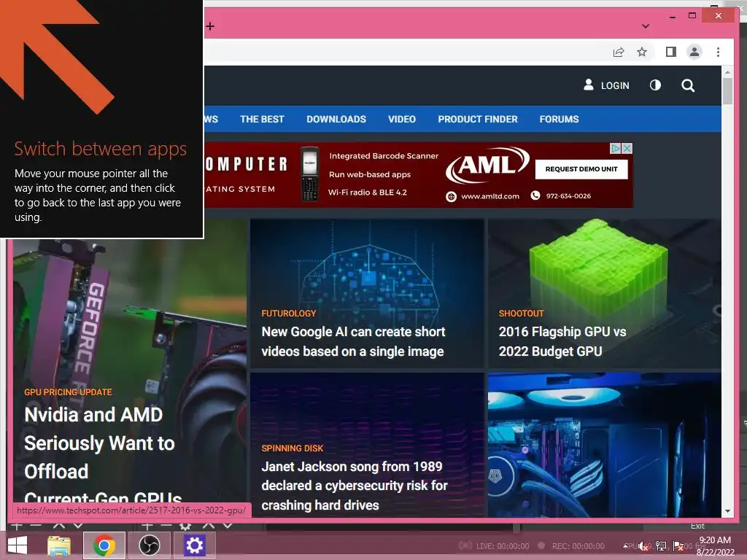Click the page scrollbar down arrow
The height and width of the screenshot is (560, 747).
pos(727,511)
